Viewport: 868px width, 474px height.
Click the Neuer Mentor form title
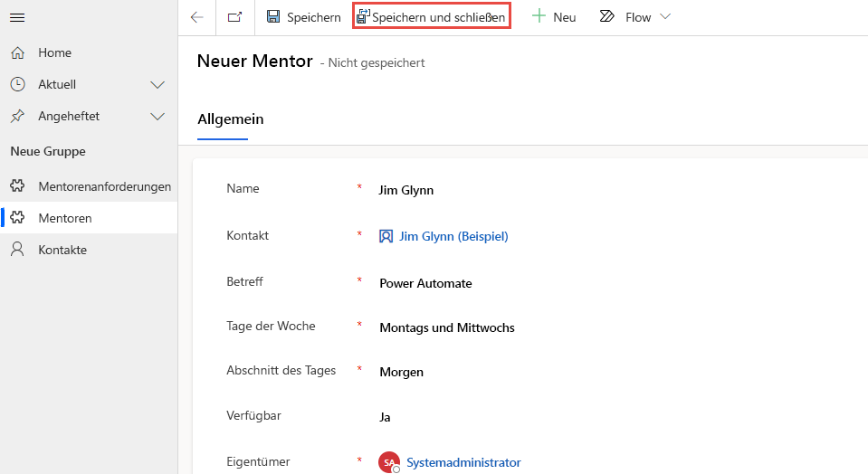[x=254, y=61]
